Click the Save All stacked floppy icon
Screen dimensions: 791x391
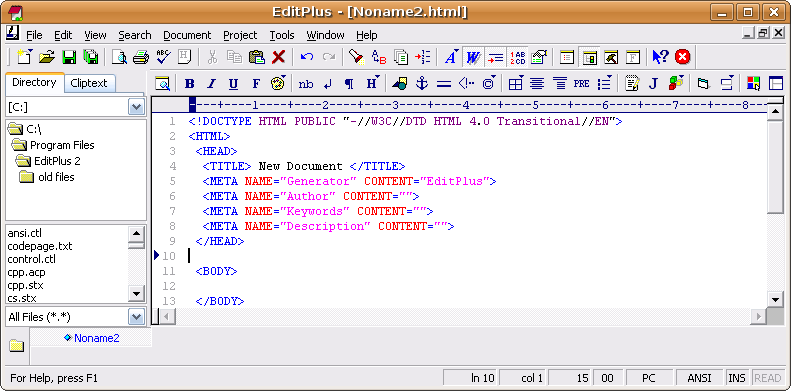(x=91, y=57)
